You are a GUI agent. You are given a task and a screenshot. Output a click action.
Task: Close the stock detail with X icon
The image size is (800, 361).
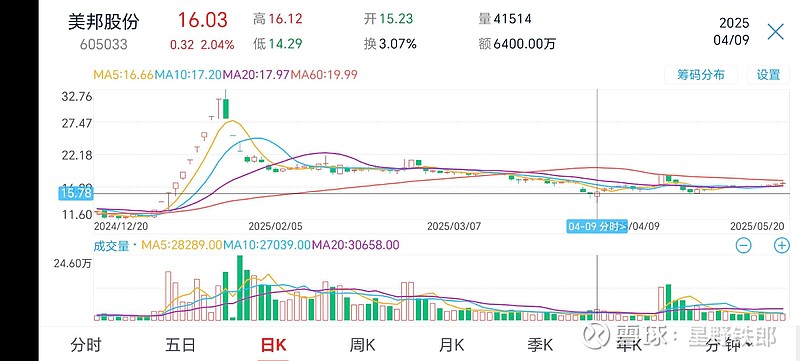click(x=776, y=32)
